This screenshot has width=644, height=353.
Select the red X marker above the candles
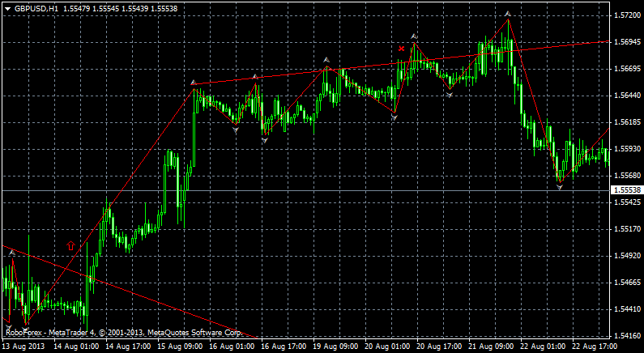[401, 49]
